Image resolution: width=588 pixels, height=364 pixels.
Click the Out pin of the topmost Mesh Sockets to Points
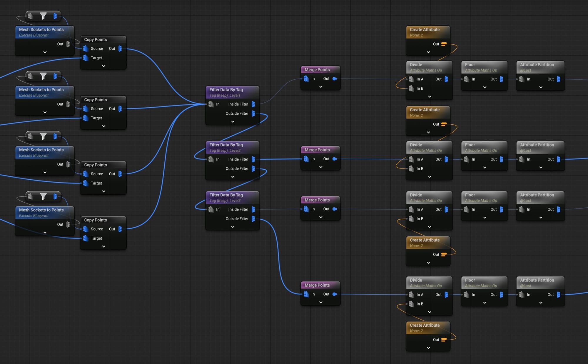coord(68,44)
